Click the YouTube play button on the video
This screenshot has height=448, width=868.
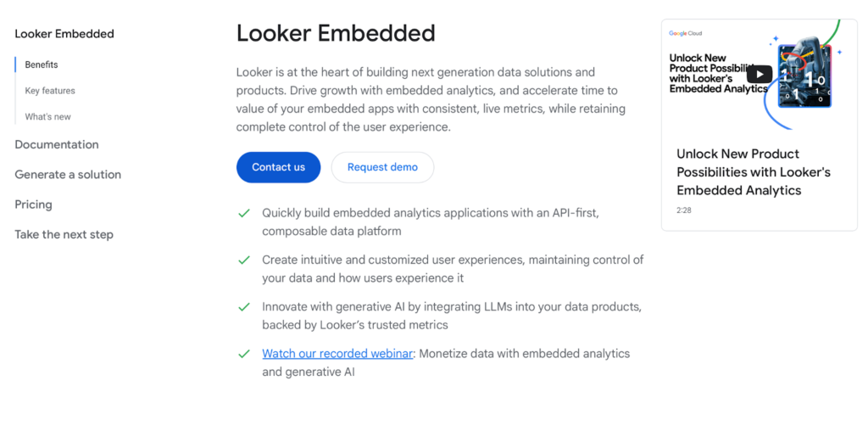pos(759,74)
